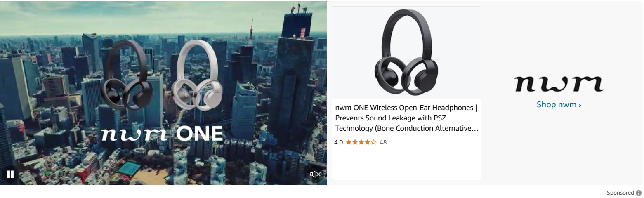Unmute the video with the speaker icon
The image size is (644, 198).
pos(315,174)
